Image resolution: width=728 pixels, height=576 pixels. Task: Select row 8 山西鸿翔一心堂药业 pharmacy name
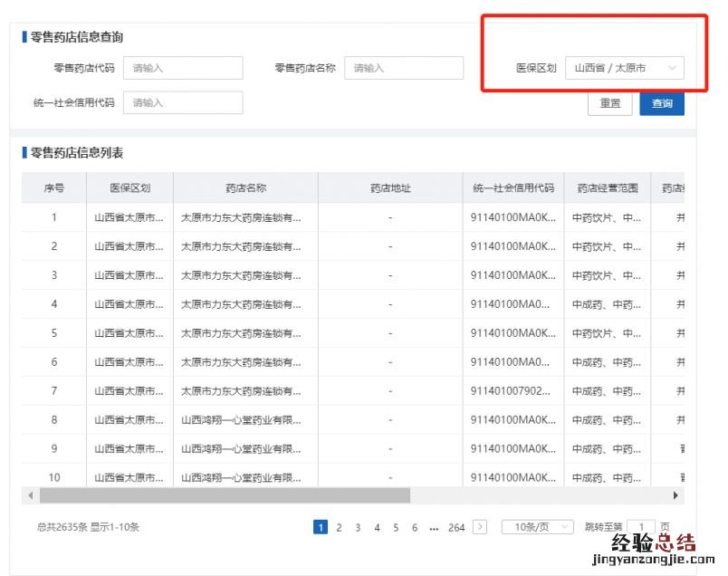pyautogui.click(x=241, y=420)
